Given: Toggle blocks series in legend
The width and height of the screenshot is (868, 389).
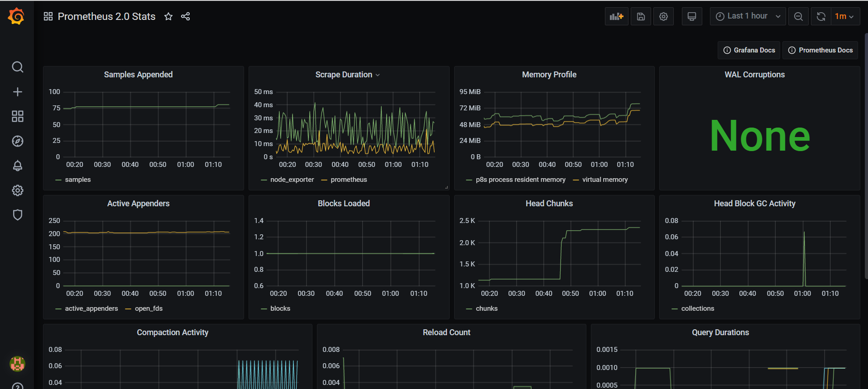Looking at the screenshot, I should [x=280, y=308].
